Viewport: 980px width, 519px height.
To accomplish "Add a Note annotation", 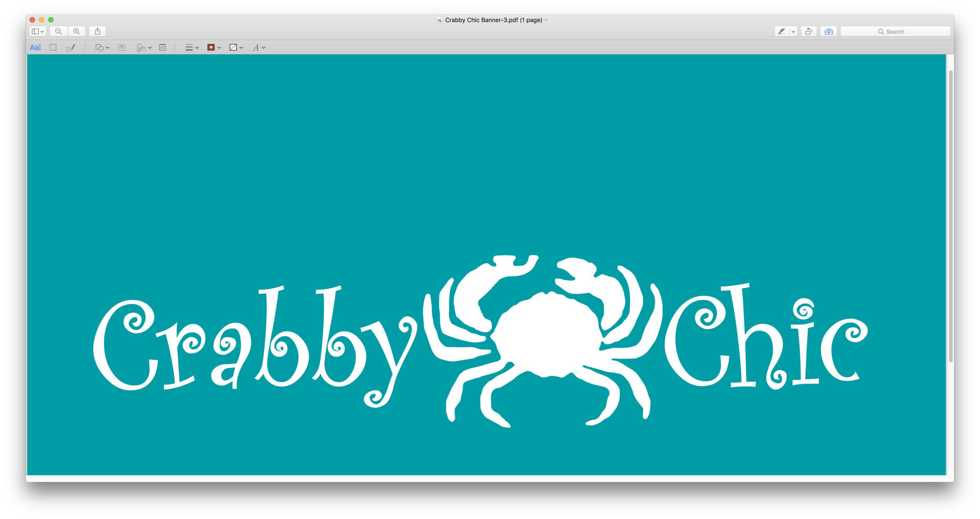I will pos(162,47).
